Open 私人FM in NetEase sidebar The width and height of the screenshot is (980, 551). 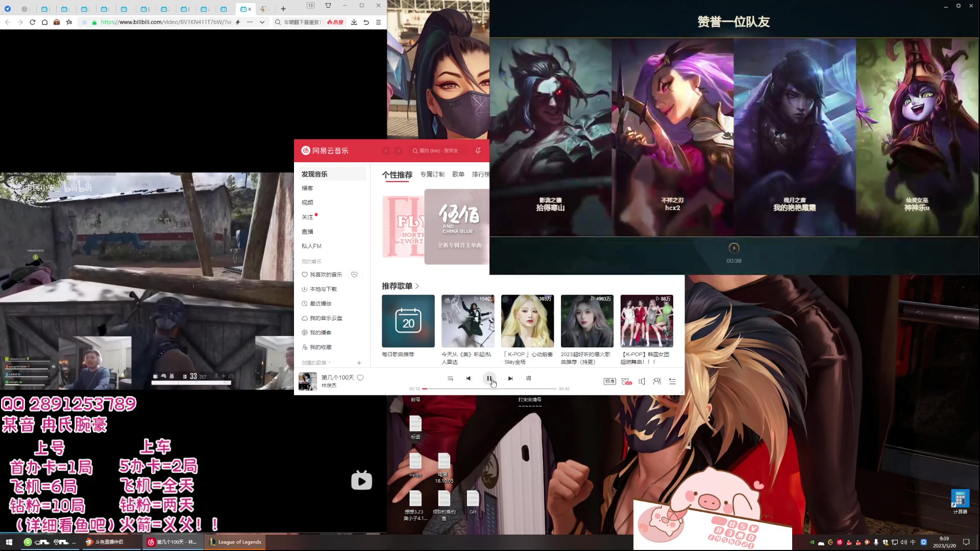[311, 246]
